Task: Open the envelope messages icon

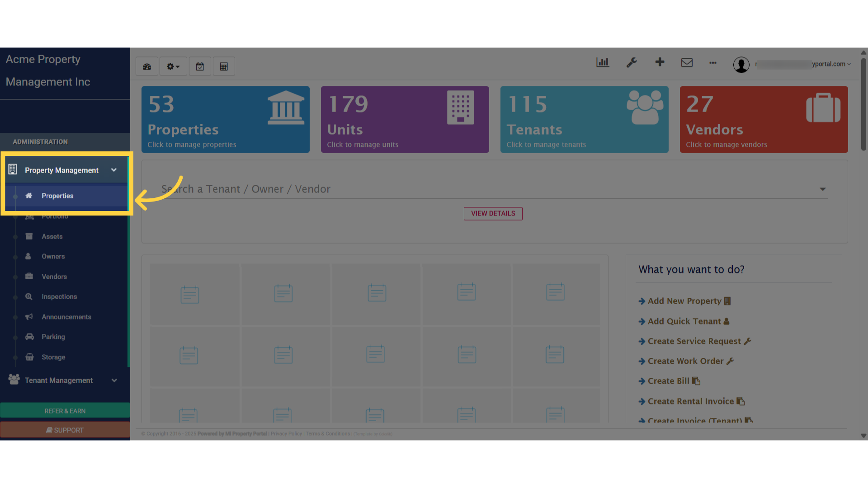Action: click(687, 62)
